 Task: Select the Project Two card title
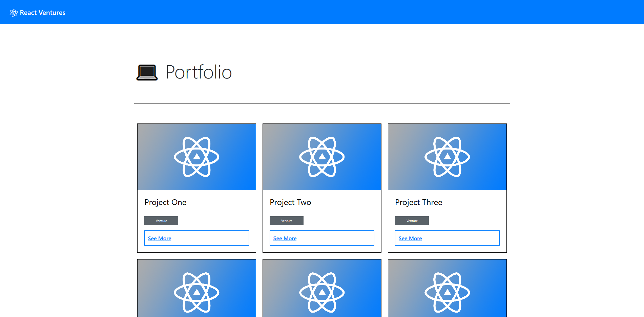pos(290,202)
